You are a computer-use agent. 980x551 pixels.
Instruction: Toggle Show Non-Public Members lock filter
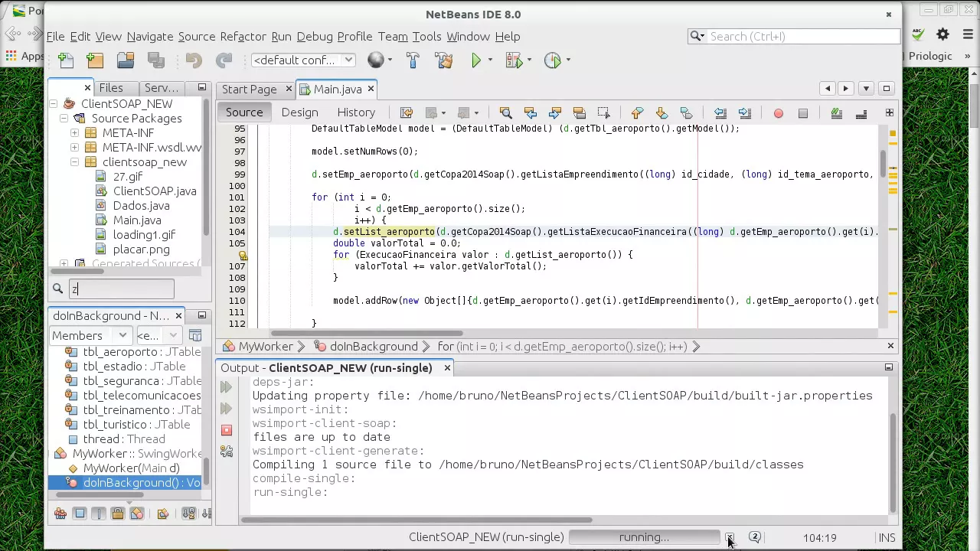coord(118,514)
